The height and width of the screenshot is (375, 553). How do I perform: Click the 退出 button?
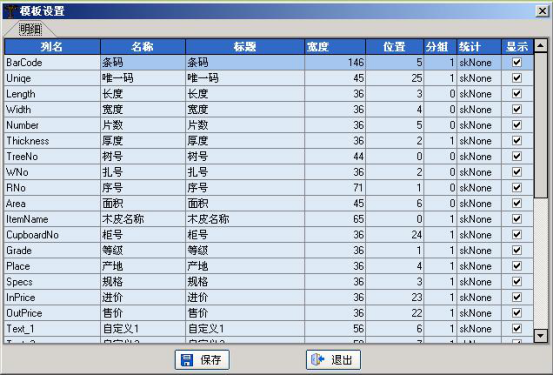pos(333,360)
